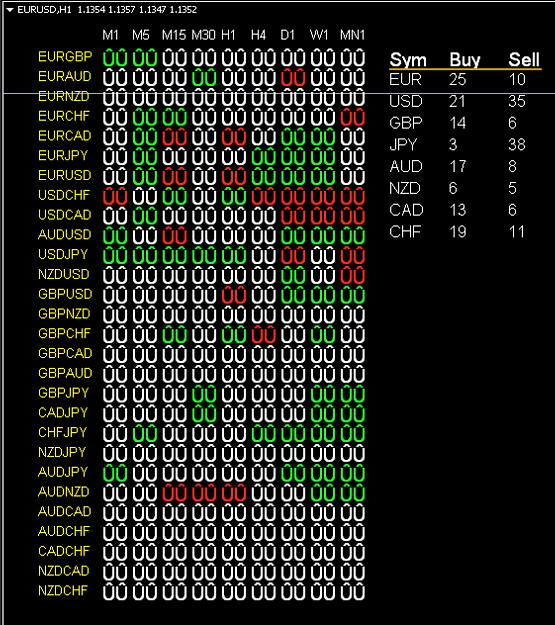555x625 pixels.
Task: Click the EURUSD pair label
Action: (x=65, y=175)
